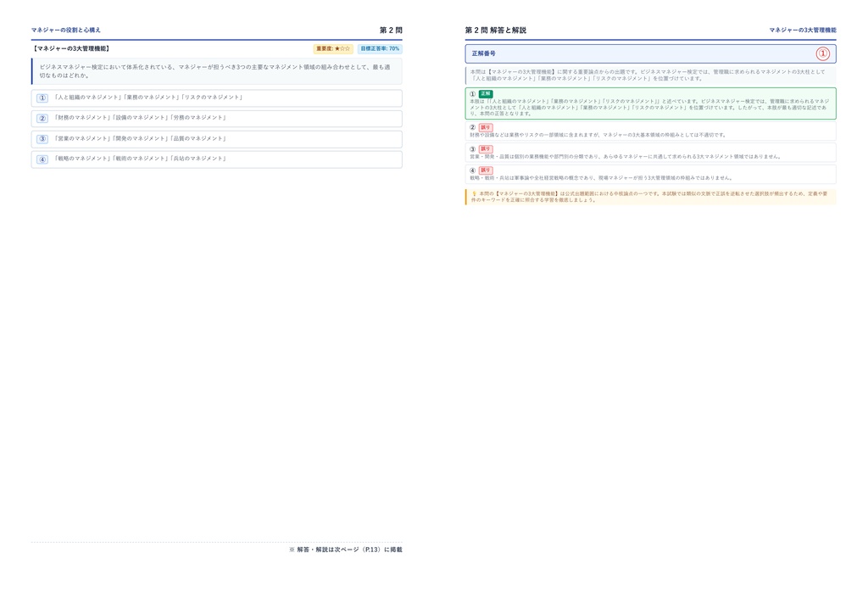Click the header text マネジャーの役割と心構え

(66, 30)
